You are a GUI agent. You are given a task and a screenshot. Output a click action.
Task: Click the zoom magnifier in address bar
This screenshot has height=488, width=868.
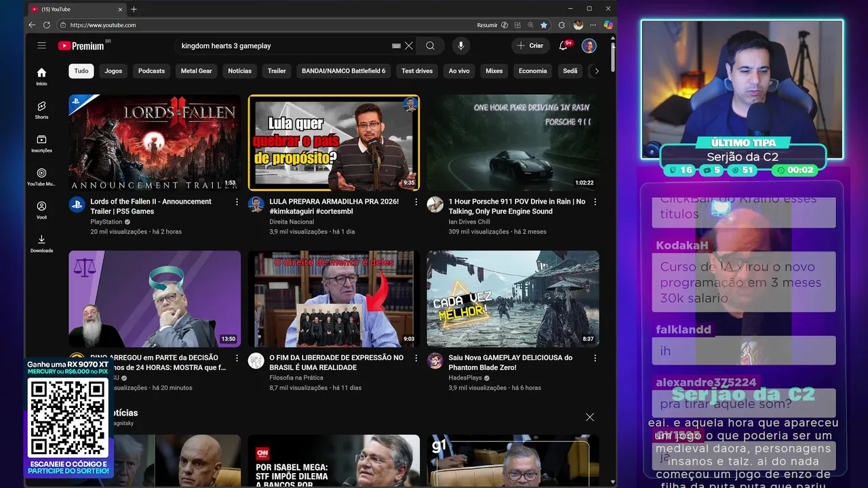(x=530, y=25)
